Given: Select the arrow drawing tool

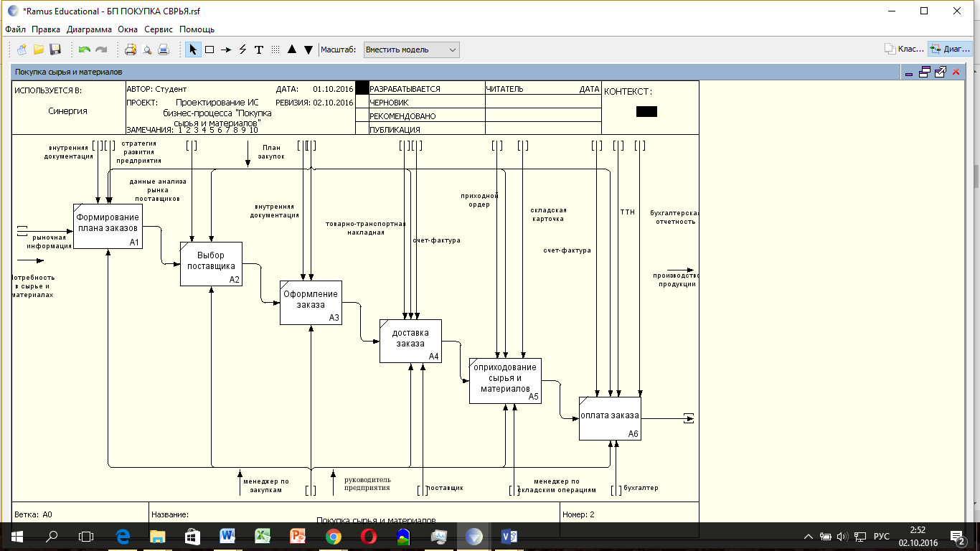Looking at the screenshot, I should click(226, 50).
